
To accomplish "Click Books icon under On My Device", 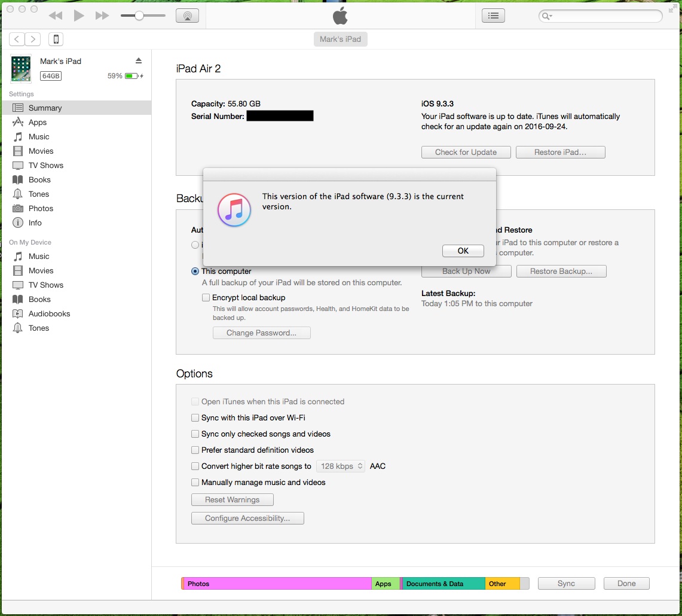I will click(18, 300).
